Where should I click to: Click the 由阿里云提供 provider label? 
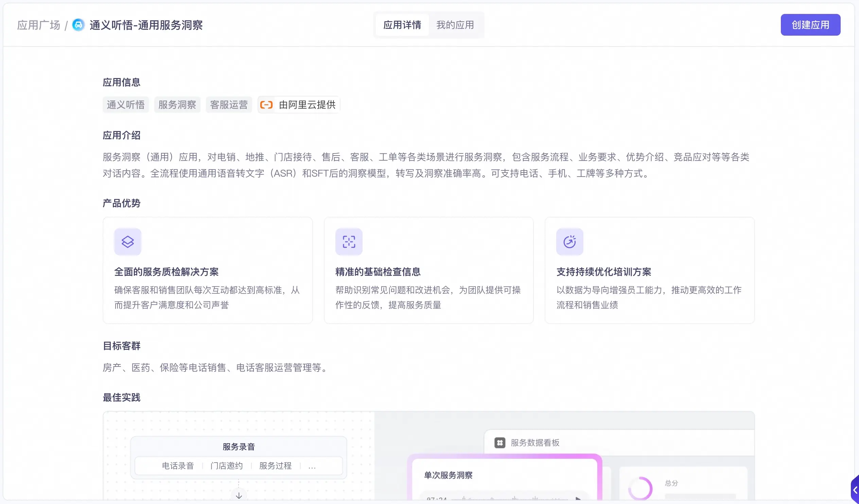click(307, 105)
